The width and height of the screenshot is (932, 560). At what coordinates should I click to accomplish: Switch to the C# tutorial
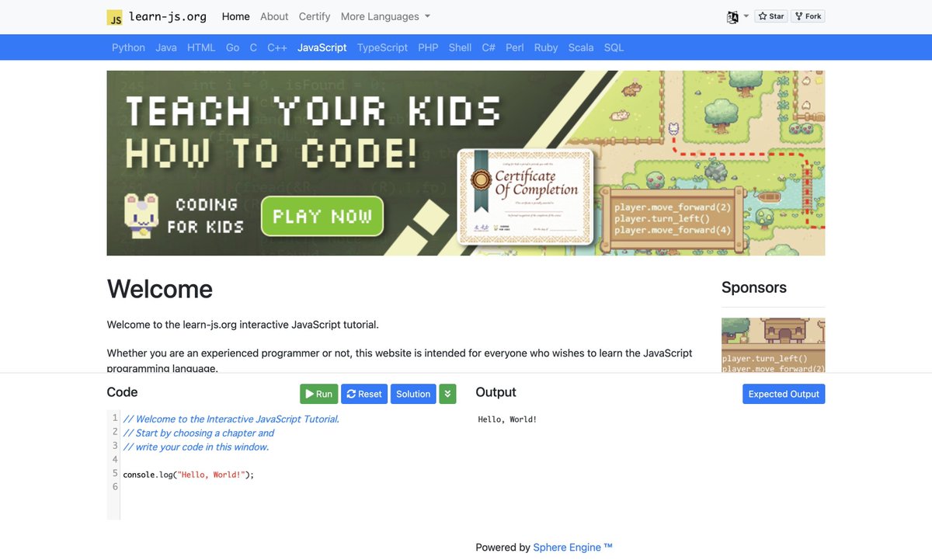[489, 47]
